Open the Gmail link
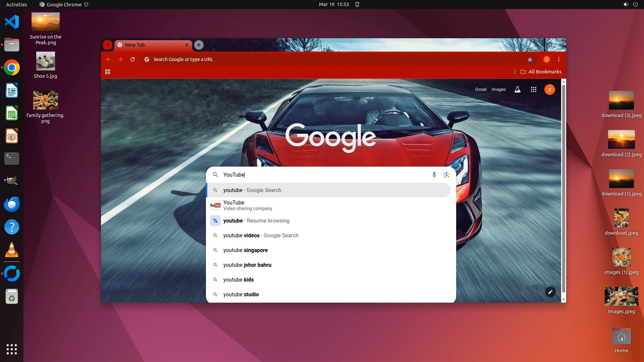 coord(481,89)
